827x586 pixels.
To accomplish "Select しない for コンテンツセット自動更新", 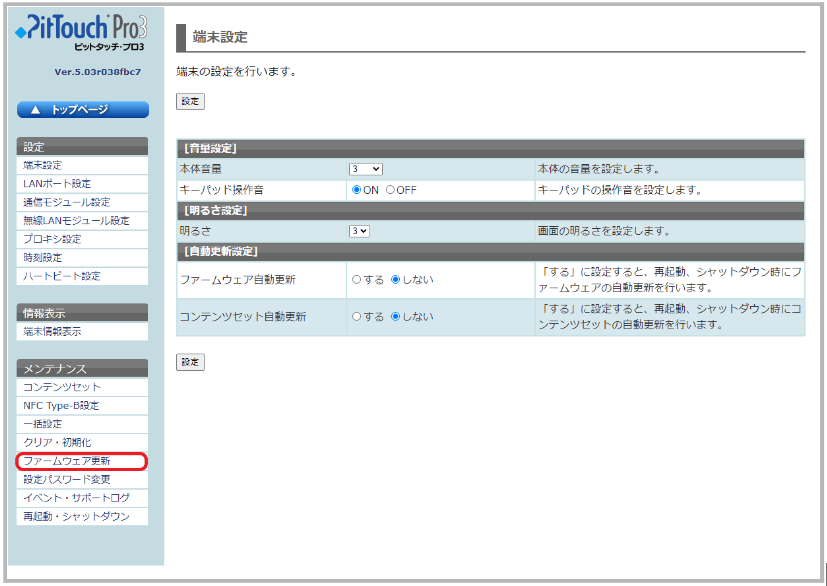I will pyautogui.click(x=396, y=317).
